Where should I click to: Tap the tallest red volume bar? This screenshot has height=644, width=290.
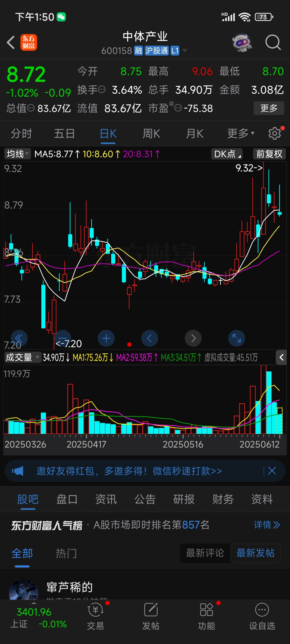point(263,399)
